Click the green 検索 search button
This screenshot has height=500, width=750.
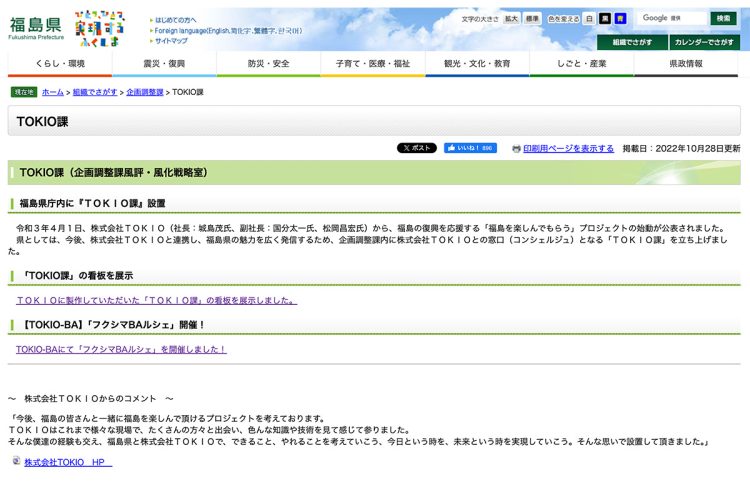pos(723,18)
